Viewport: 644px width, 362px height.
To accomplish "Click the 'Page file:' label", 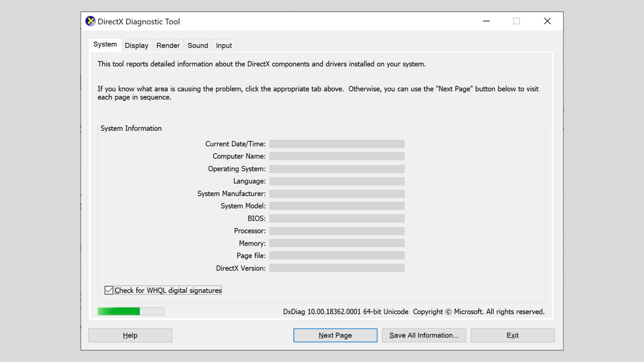I will pos(251,255).
